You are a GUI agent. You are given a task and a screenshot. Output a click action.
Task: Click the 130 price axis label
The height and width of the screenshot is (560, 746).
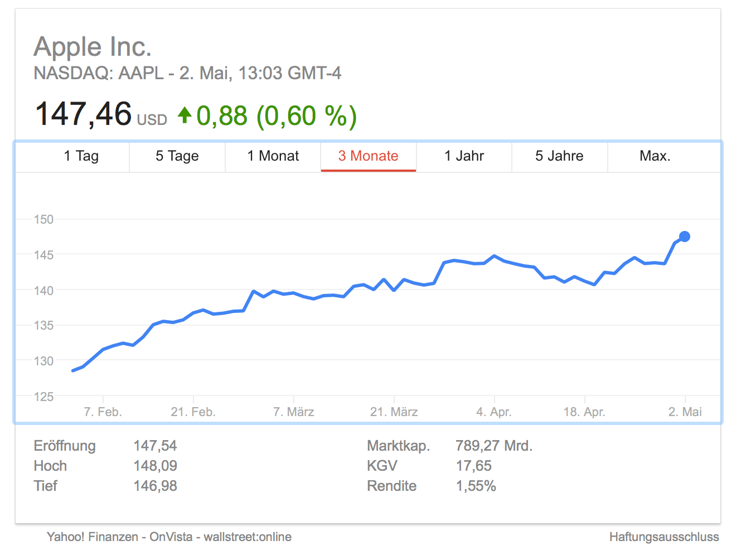[43, 361]
